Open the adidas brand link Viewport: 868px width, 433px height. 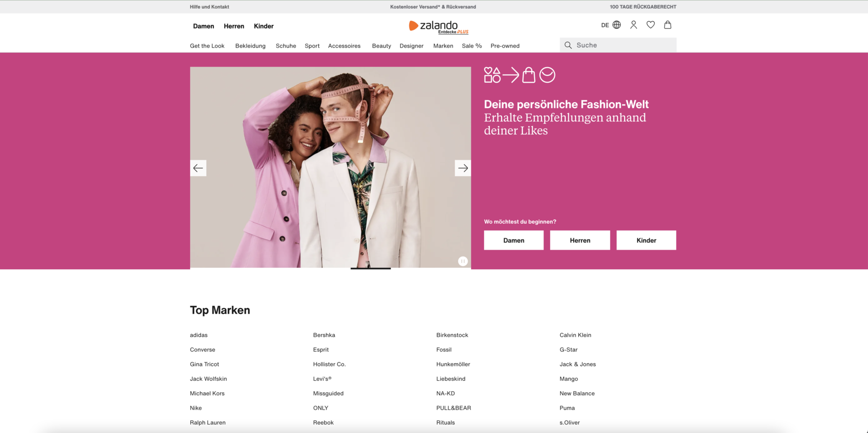(198, 335)
